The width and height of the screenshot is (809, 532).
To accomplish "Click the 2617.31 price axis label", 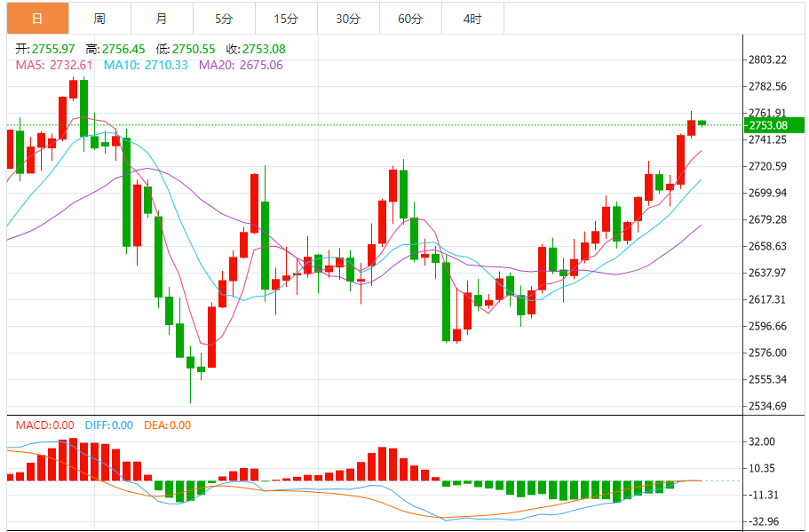I will click(x=768, y=300).
